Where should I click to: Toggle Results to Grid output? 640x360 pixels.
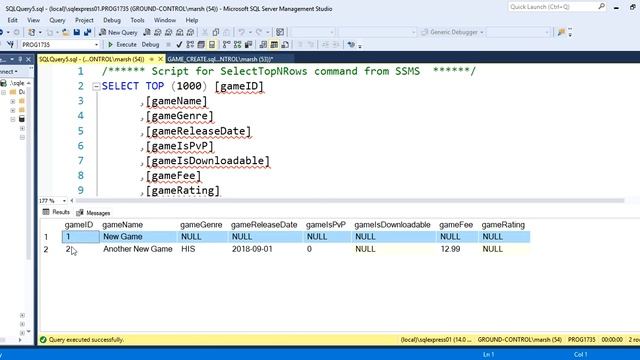[x=274, y=44]
